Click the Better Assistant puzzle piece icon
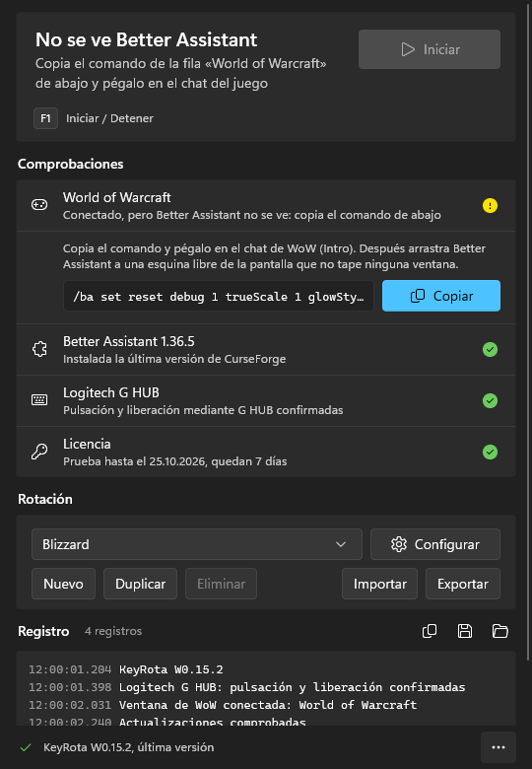This screenshot has width=532, height=769. point(39,349)
